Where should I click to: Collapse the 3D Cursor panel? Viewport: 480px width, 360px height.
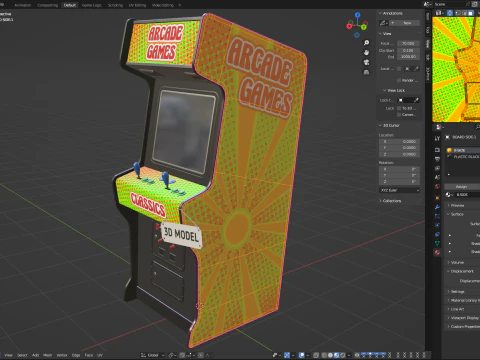[380, 125]
